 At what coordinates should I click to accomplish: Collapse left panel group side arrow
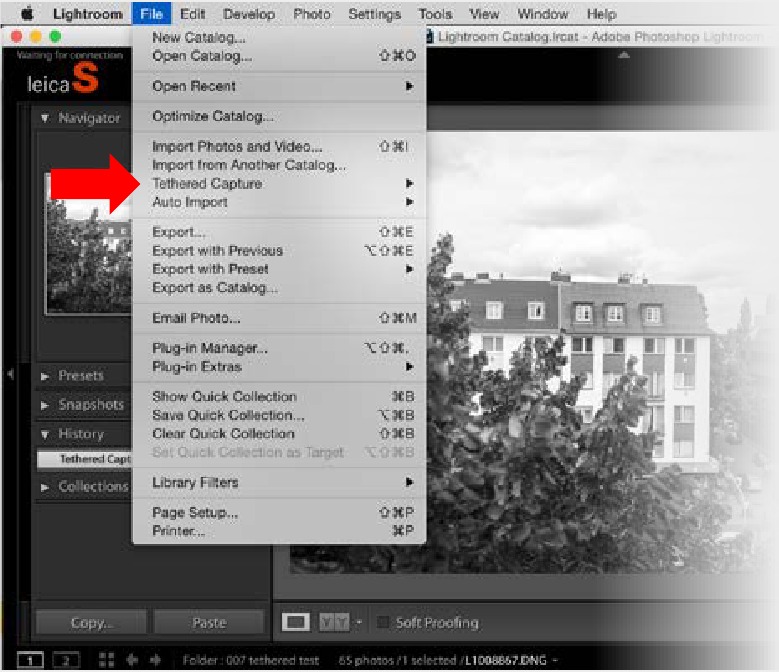click(x=9, y=374)
